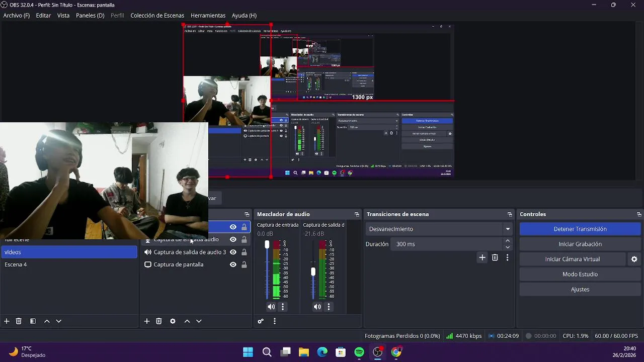Open Chrome from taskbar
Screen dimensions: 644x362
point(396,352)
